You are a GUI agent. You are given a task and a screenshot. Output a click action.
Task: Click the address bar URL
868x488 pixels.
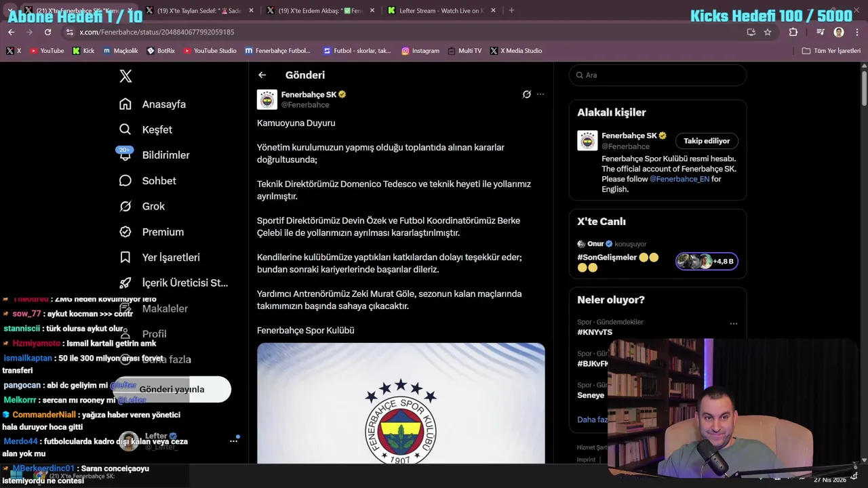(157, 32)
